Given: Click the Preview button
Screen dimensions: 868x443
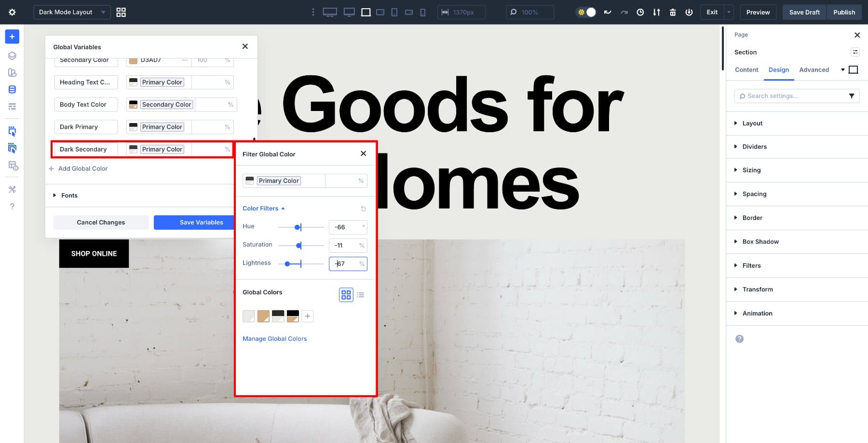Looking at the screenshot, I should click(758, 12).
